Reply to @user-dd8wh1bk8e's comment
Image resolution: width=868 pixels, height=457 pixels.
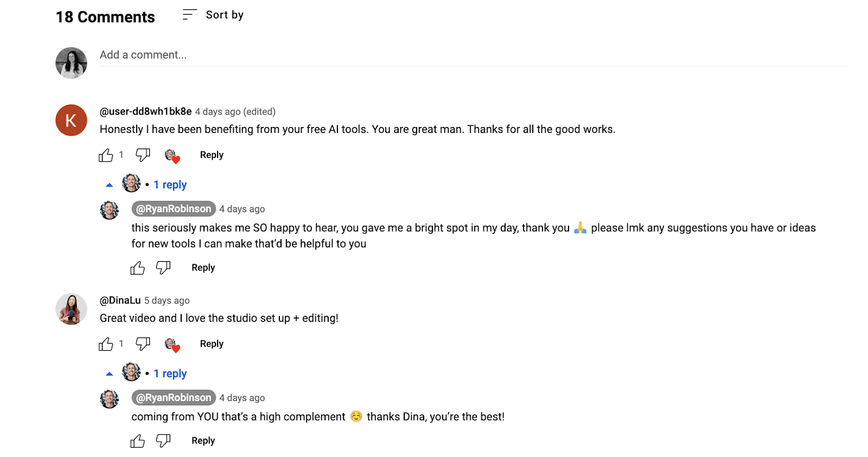pyautogui.click(x=211, y=155)
